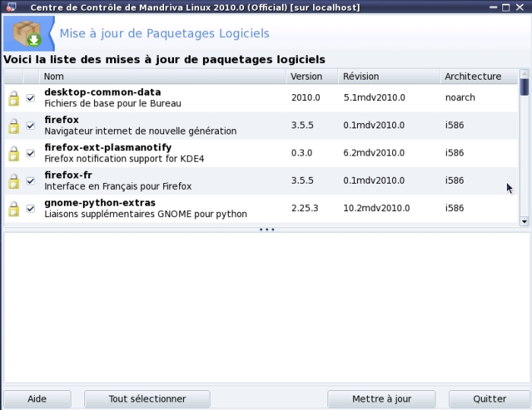Click the lock icon beside firefox package
532x410 pixels.
click(14, 126)
